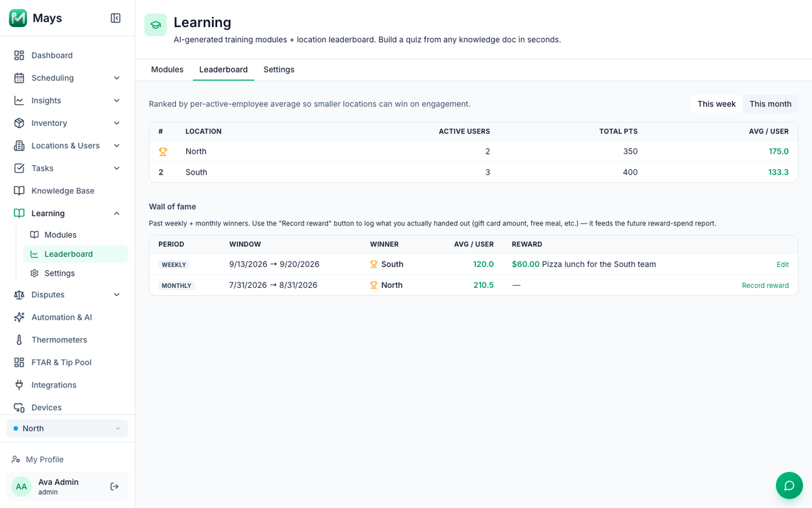Open the North location selector dropdown

coord(67,428)
